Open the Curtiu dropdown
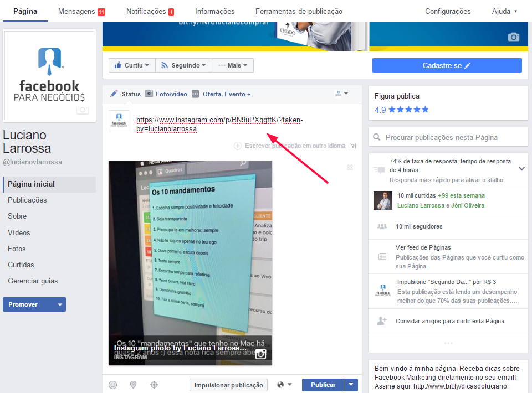Image resolution: width=532 pixels, height=393 pixels. 132,65
